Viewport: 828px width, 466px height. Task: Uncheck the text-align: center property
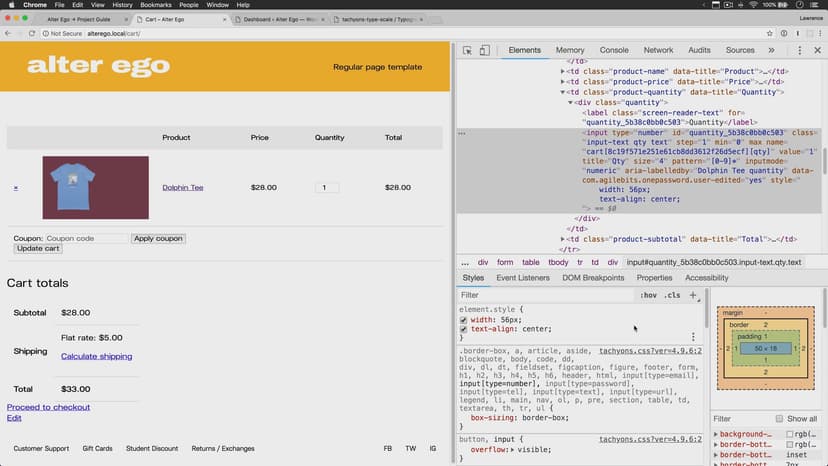[x=464, y=329]
